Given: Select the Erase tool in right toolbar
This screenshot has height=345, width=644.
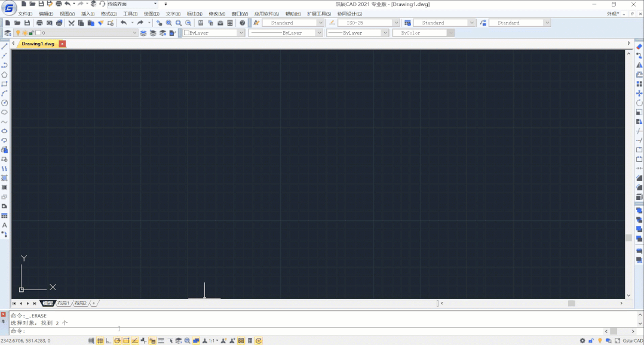Looking at the screenshot, I should point(639,47).
